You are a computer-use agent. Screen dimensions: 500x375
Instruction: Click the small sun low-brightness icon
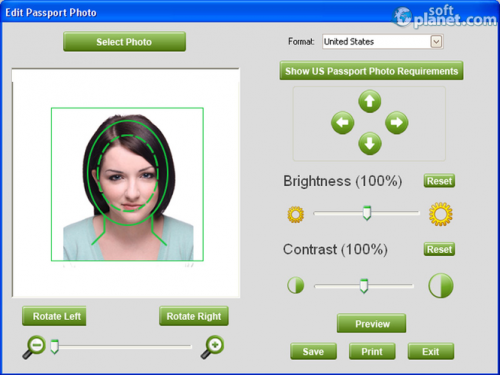[x=296, y=214]
